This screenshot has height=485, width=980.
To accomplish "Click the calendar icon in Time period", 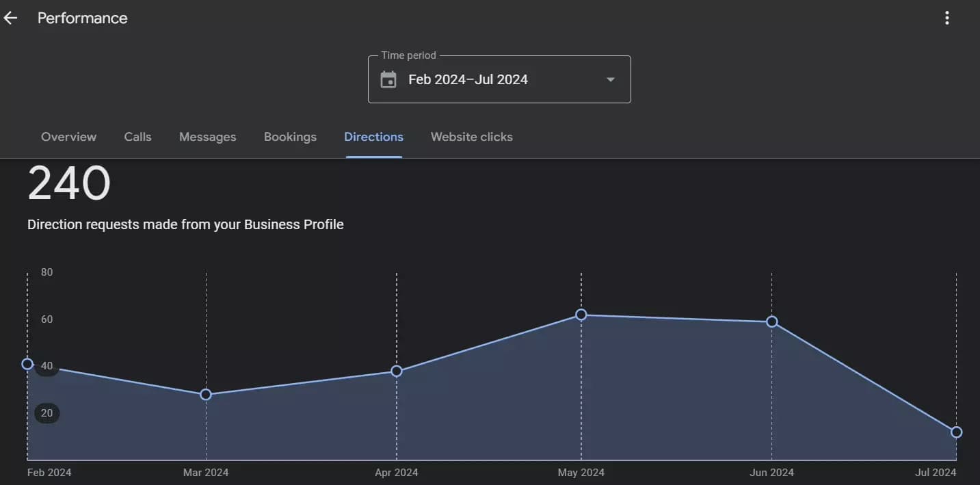I will coord(388,80).
